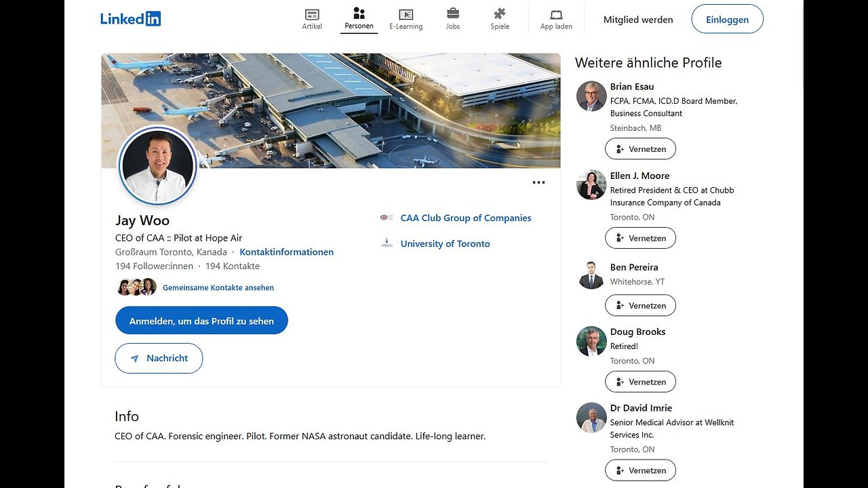
Task: Click the 194 Follower:innen text
Action: click(x=154, y=266)
